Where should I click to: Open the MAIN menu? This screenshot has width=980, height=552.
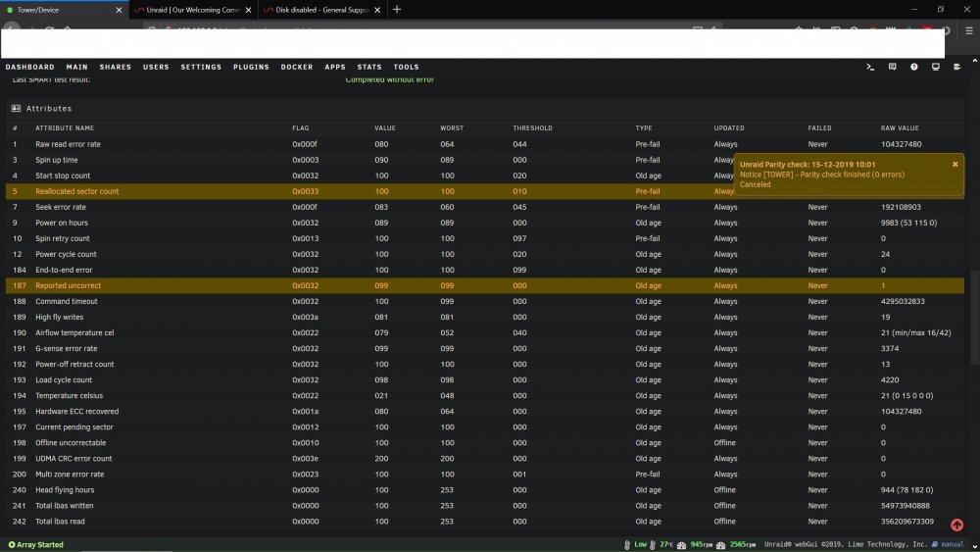[76, 67]
